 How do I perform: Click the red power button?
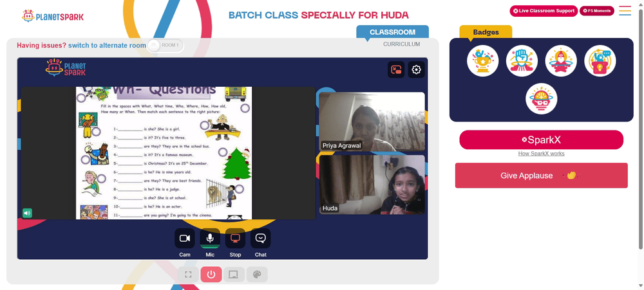(x=211, y=275)
